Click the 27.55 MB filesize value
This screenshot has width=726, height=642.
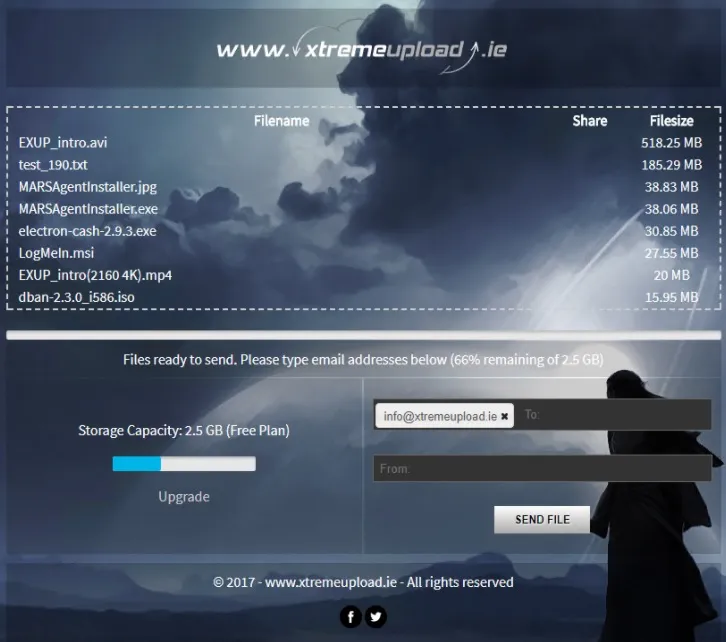671,253
